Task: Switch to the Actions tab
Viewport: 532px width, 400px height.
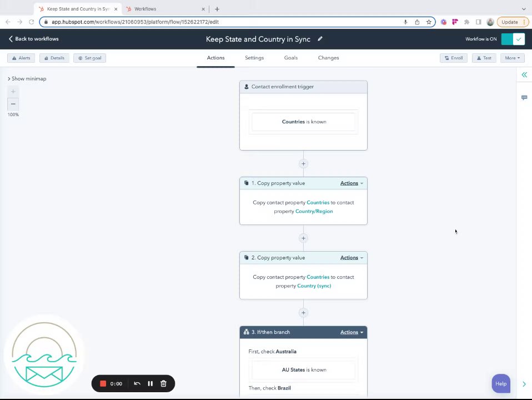Action: [x=216, y=58]
